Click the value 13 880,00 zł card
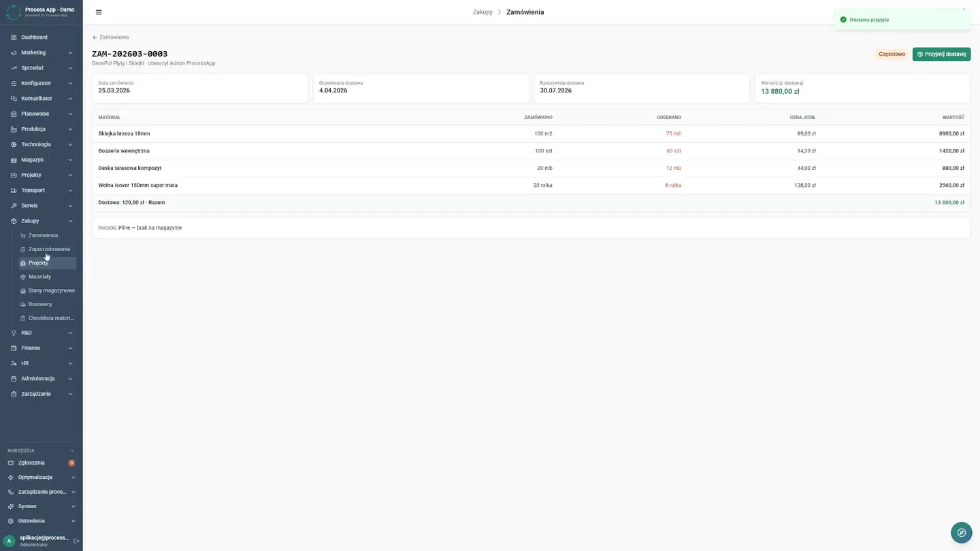This screenshot has width=980, height=551. pyautogui.click(x=862, y=88)
